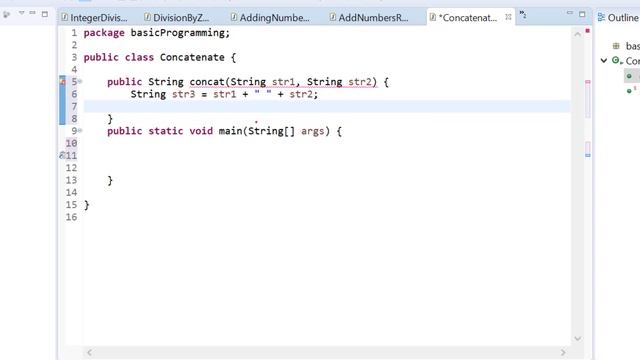Show hidden editor tabs list (»2)

[522, 15]
